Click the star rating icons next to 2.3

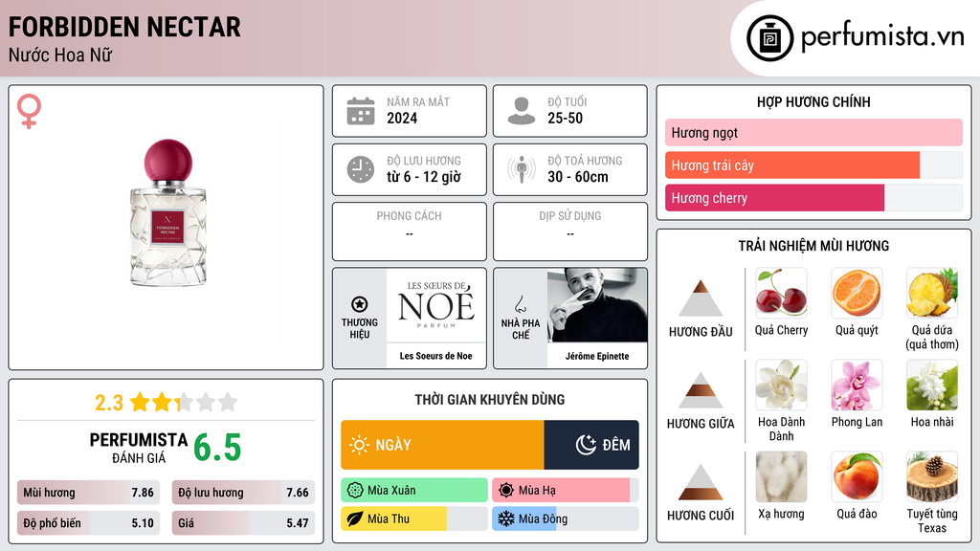pos(184,402)
